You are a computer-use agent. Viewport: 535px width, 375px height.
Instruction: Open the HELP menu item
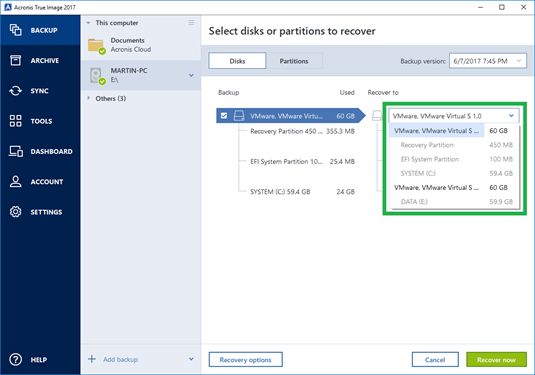point(40,359)
